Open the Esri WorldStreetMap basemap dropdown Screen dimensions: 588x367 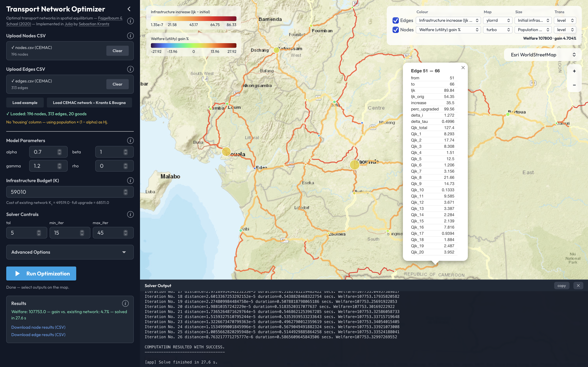click(543, 55)
